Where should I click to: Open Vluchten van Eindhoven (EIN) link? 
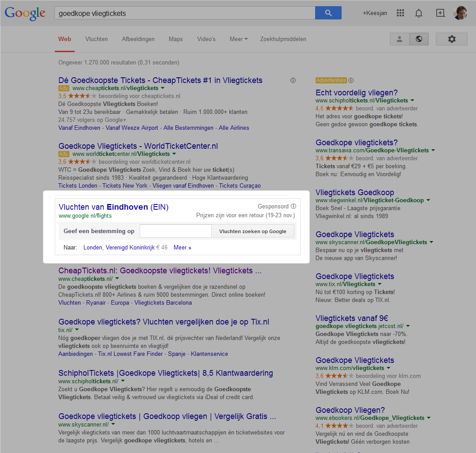coord(114,207)
